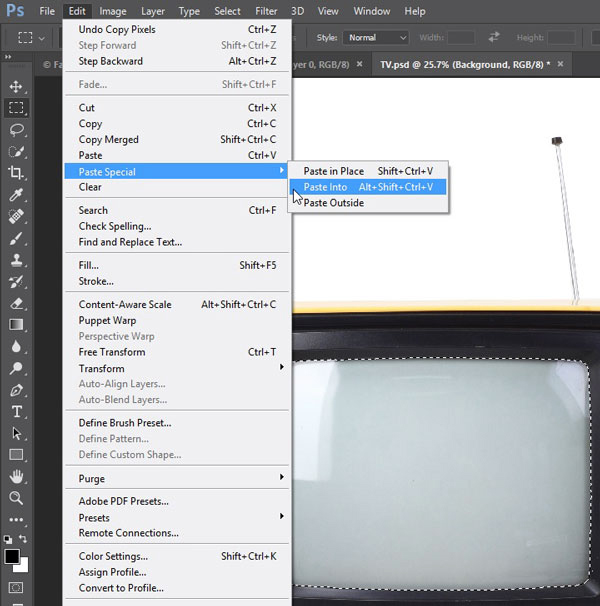Expand the collapsed toolbar double arrows
600x606 pixels.
(8, 57)
